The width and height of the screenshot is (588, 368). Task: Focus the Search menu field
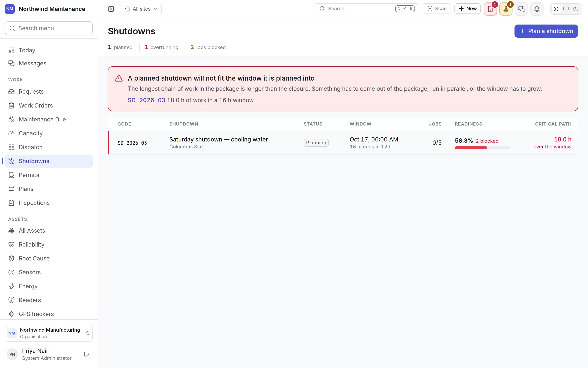point(49,28)
